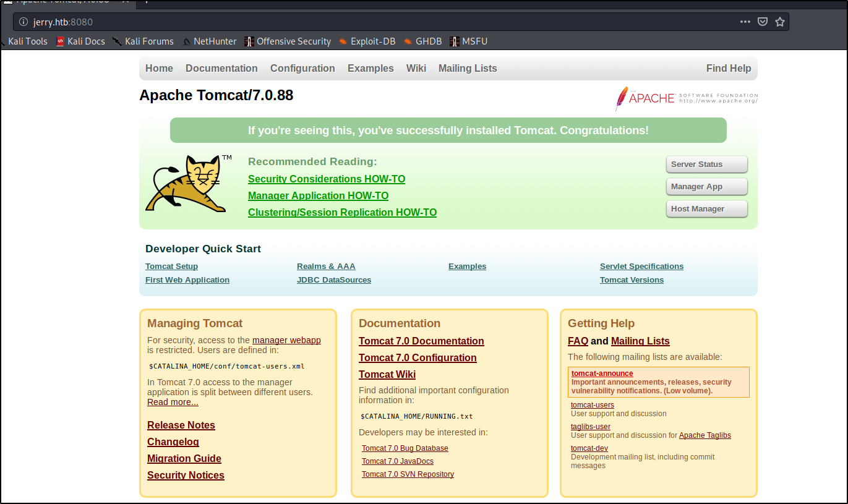
Task: Open the Tomcat Versions link
Action: click(632, 280)
